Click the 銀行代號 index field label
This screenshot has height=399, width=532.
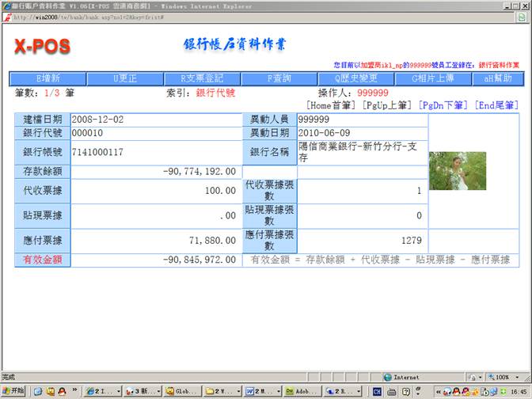pos(215,93)
